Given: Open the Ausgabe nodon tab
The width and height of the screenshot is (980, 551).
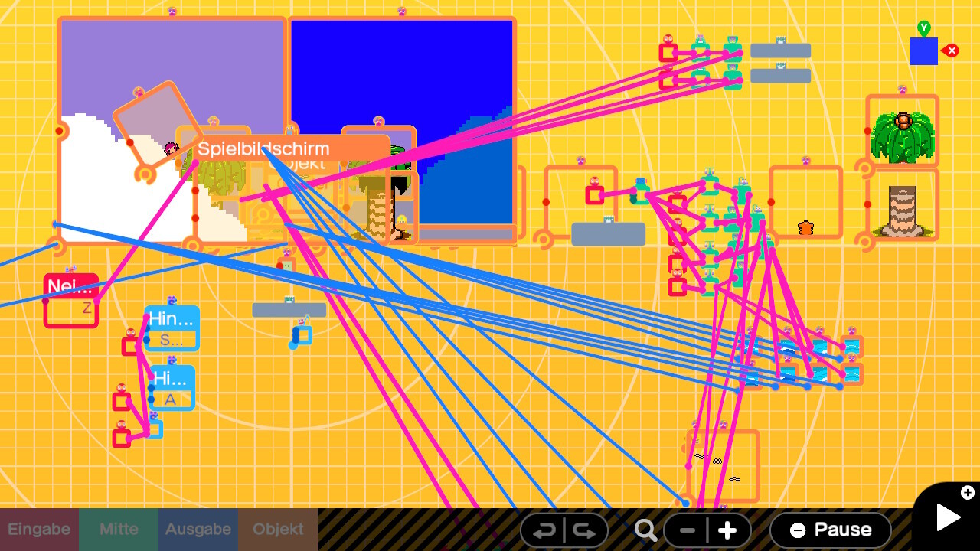Looking at the screenshot, I should (x=198, y=529).
